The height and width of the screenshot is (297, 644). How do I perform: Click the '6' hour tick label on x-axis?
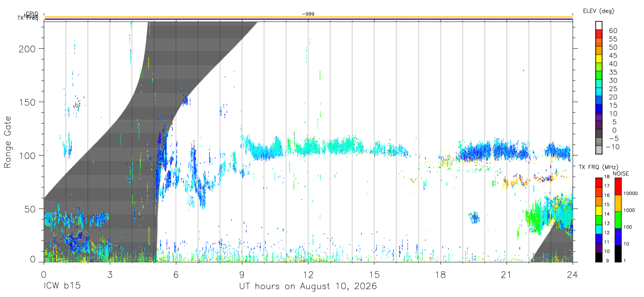pyautogui.click(x=176, y=274)
